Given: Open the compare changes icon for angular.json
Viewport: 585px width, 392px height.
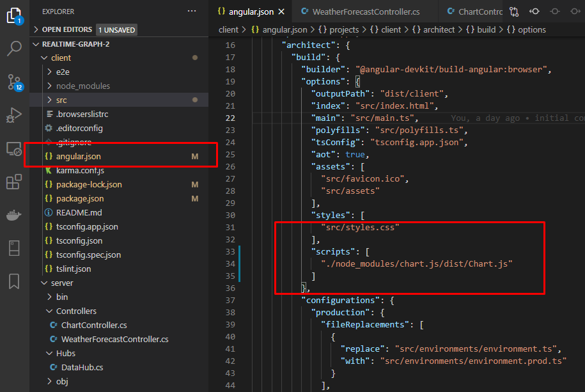Looking at the screenshot, I should pyautogui.click(x=513, y=10).
